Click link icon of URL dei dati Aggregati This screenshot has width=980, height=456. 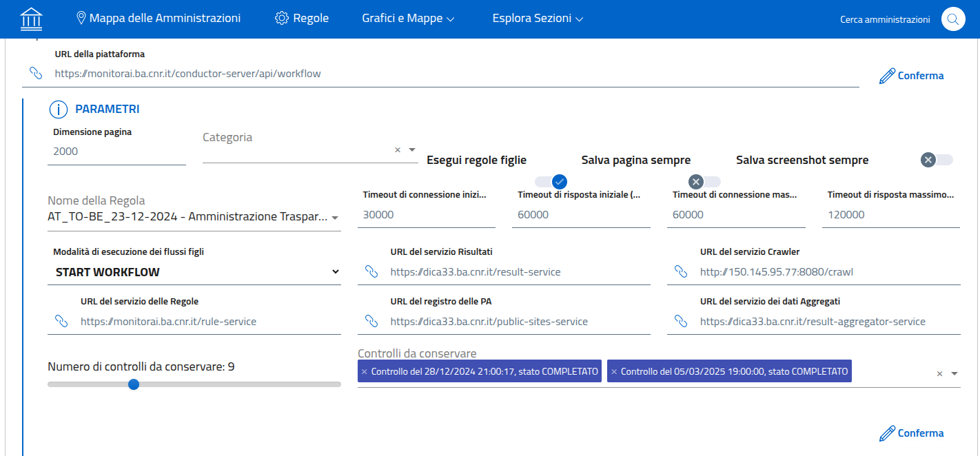tap(681, 321)
